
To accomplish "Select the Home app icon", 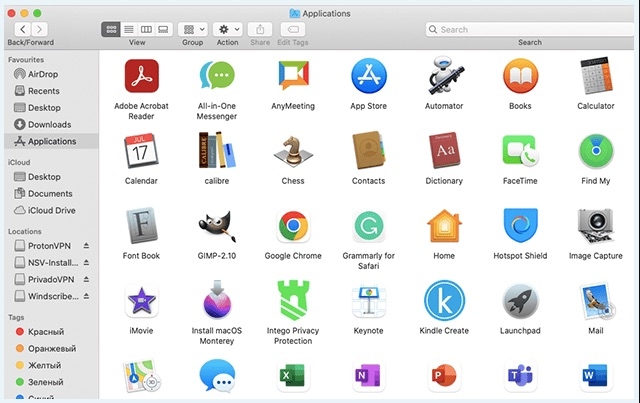I will coord(444,225).
